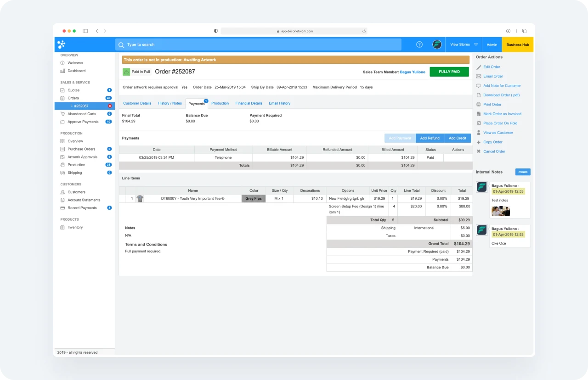This screenshot has height=380, width=588.
Task: Click the Inventory icon in sidebar
Action: coord(62,227)
